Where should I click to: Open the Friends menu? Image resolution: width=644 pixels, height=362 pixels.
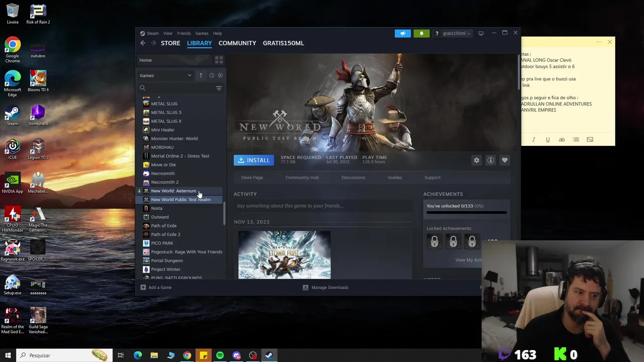[x=184, y=33]
